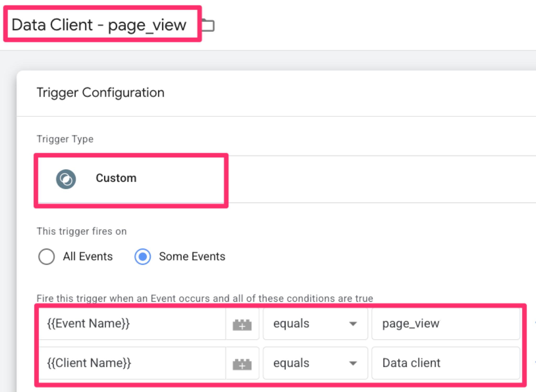536x392 pixels.
Task: Click the dropdown arrow in first equals box
Action: [353, 324]
